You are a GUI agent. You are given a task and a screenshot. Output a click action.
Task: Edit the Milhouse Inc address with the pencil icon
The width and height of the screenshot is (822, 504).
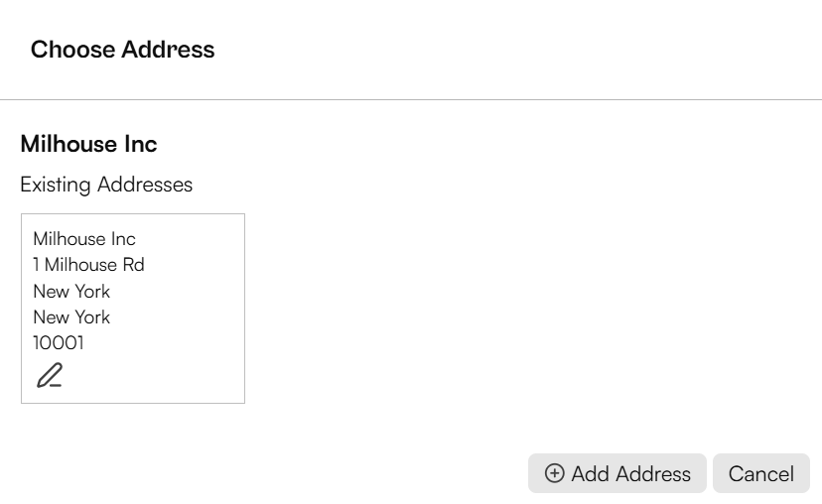coord(50,375)
